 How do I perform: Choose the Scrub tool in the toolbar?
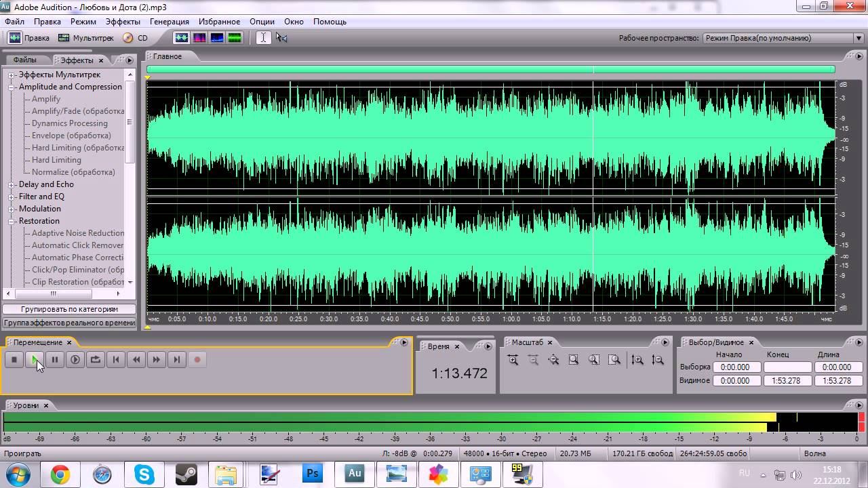281,38
